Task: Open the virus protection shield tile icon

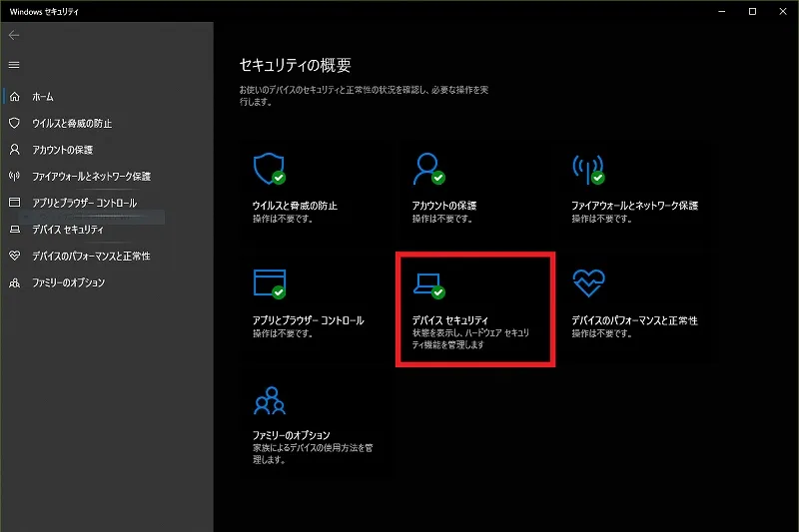Action: (270, 169)
